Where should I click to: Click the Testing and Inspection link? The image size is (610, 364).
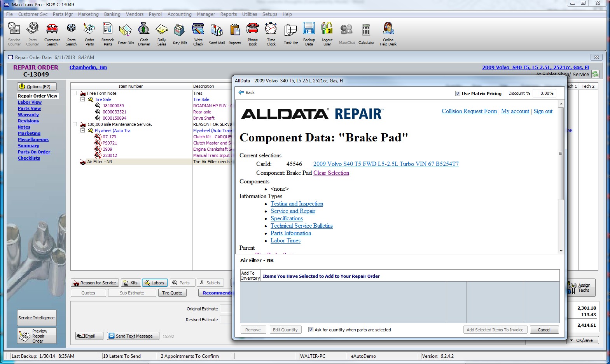pos(297,204)
